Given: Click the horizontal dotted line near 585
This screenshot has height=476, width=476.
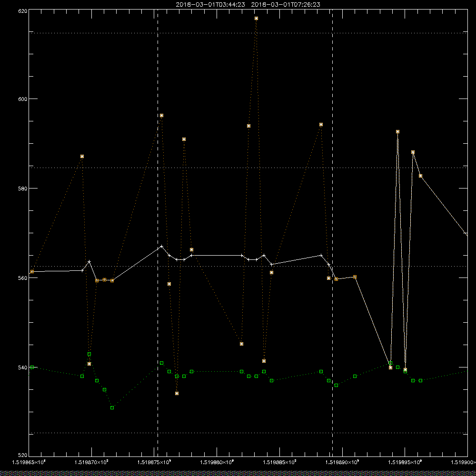Looking at the screenshot, I should pos(248,168).
